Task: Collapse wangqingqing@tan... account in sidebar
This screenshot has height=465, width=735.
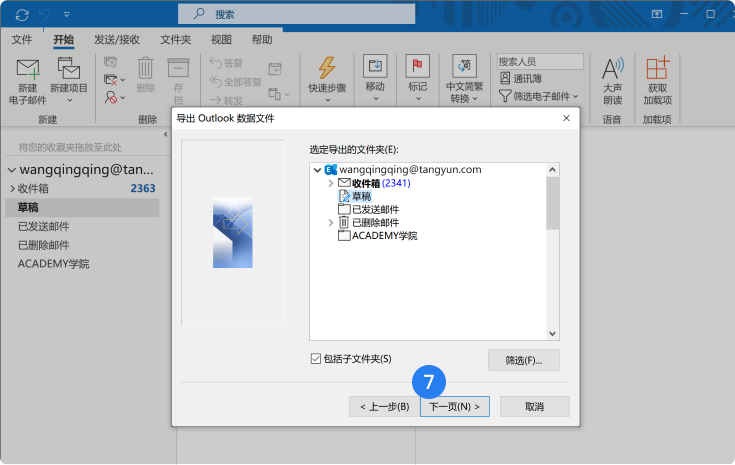Action: pyautogui.click(x=12, y=170)
